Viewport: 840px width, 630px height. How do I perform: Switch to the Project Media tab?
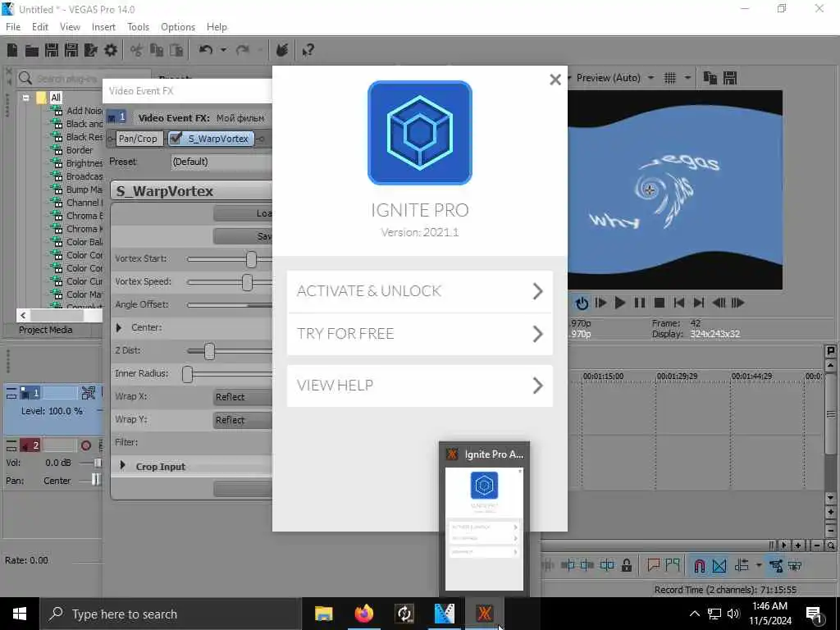pyautogui.click(x=46, y=330)
